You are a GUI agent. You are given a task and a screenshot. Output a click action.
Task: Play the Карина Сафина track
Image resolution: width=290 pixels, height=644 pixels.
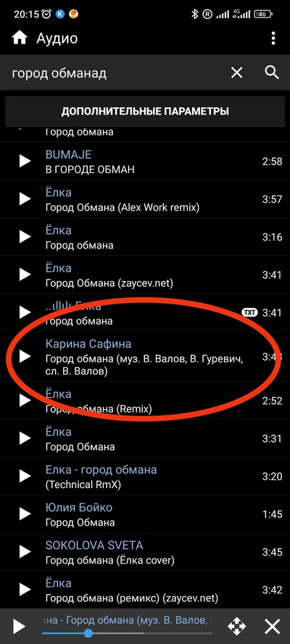25,356
